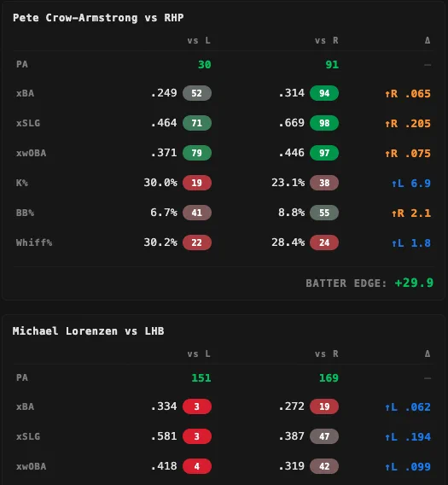Image resolution: width=448 pixels, height=485 pixels.
Task: Click the delta value R .065
Action: coord(408,94)
